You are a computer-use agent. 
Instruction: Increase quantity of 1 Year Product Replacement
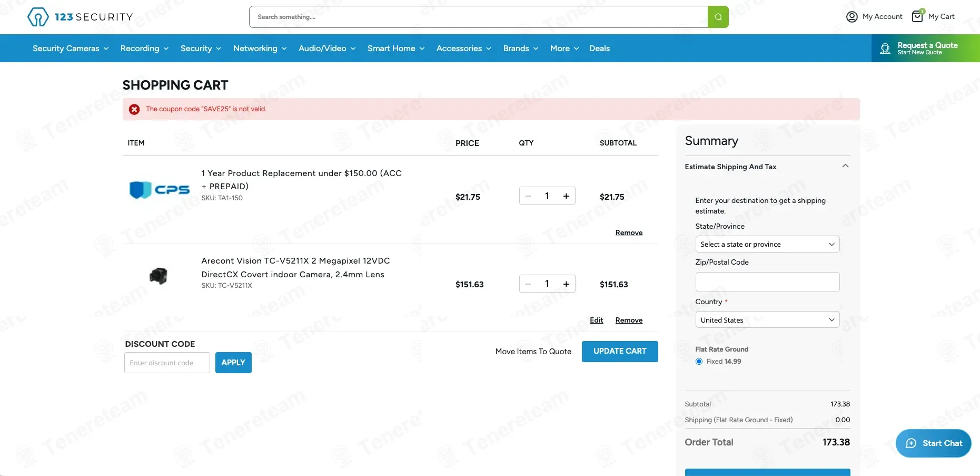(x=566, y=196)
